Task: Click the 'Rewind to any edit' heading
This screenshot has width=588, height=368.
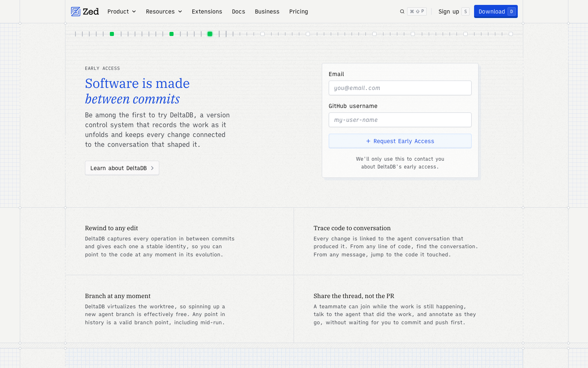Action: [111, 228]
